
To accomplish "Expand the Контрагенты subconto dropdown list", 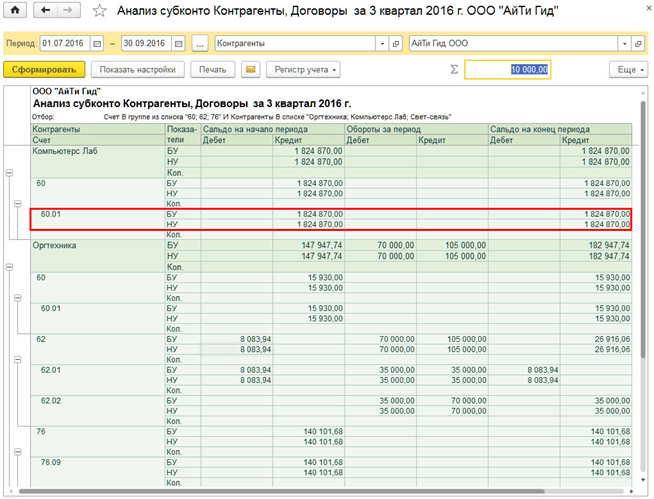I will pyautogui.click(x=382, y=45).
